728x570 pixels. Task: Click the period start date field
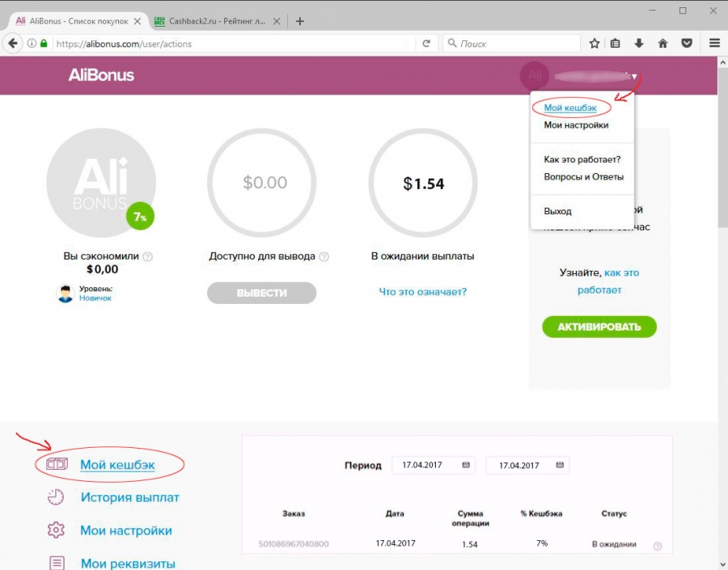point(434,465)
